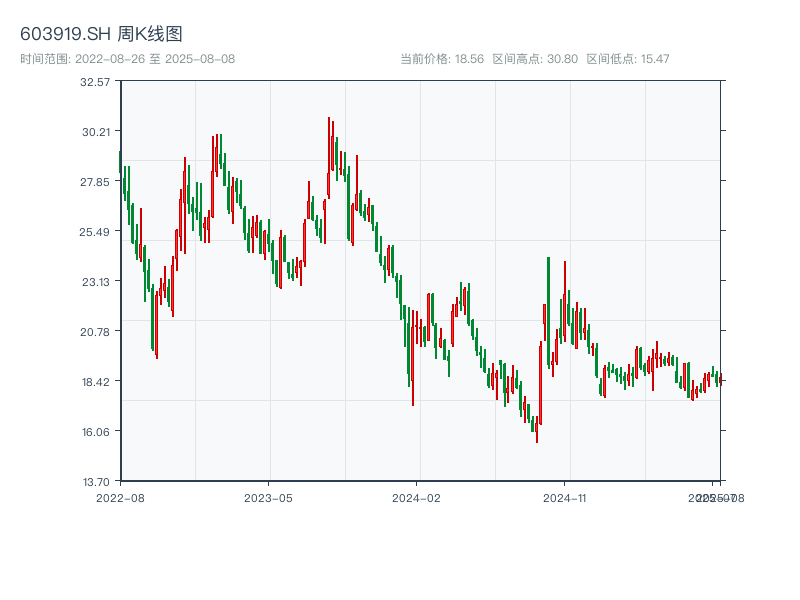This screenshot has width=800, height=600.
Task: Click the 27.85 y-axis label
Action: 95,182
